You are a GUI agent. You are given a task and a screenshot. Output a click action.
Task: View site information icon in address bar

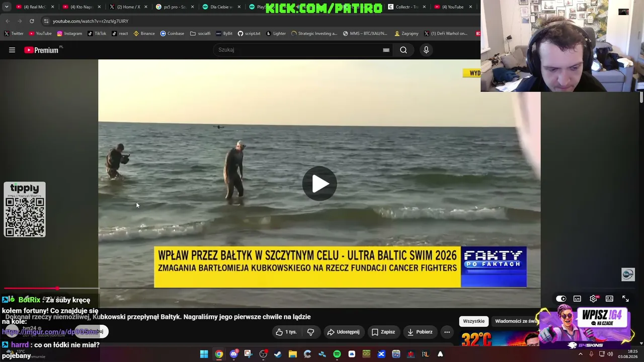tap(46, 21)
